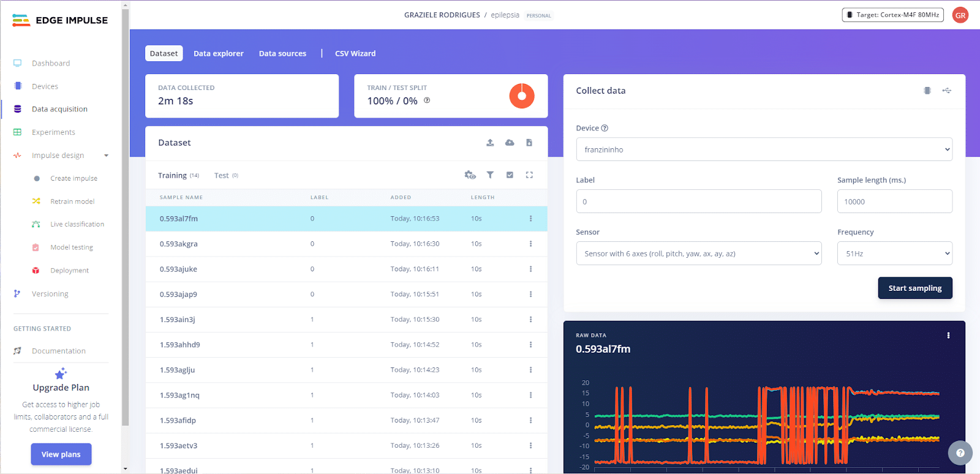Open the dataset filter funnel icon
Screen dimensions: 980x474
(x=490, y=175)
